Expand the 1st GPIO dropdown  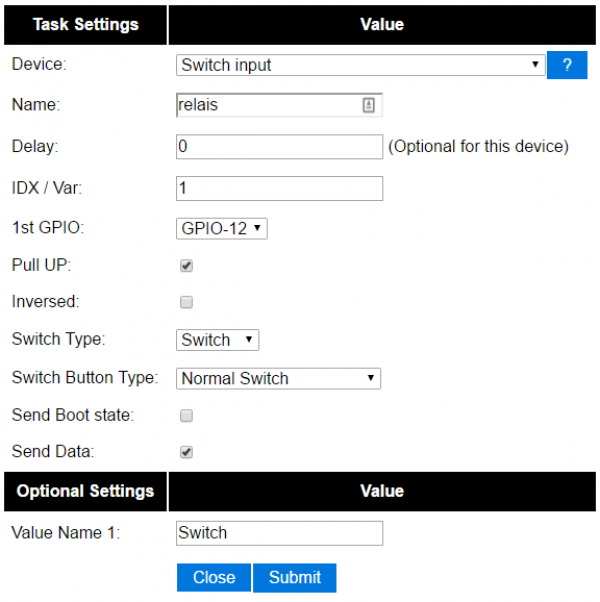[221, 228]
